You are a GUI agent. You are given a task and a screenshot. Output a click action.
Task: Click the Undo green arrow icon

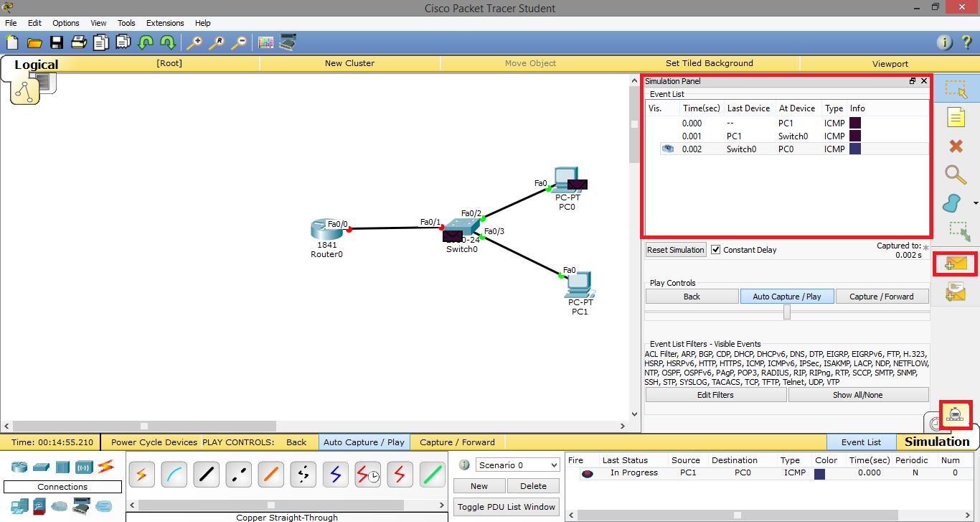point(146,42)
